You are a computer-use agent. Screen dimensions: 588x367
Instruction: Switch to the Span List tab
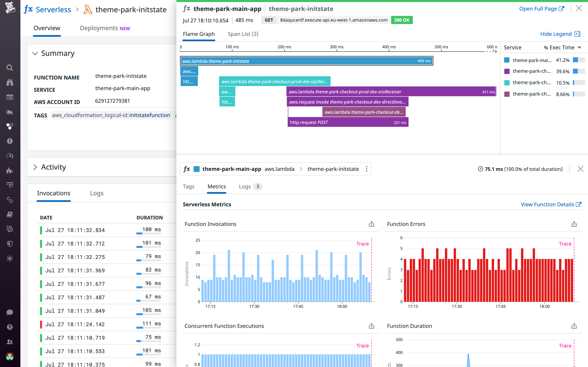point(243,34)
